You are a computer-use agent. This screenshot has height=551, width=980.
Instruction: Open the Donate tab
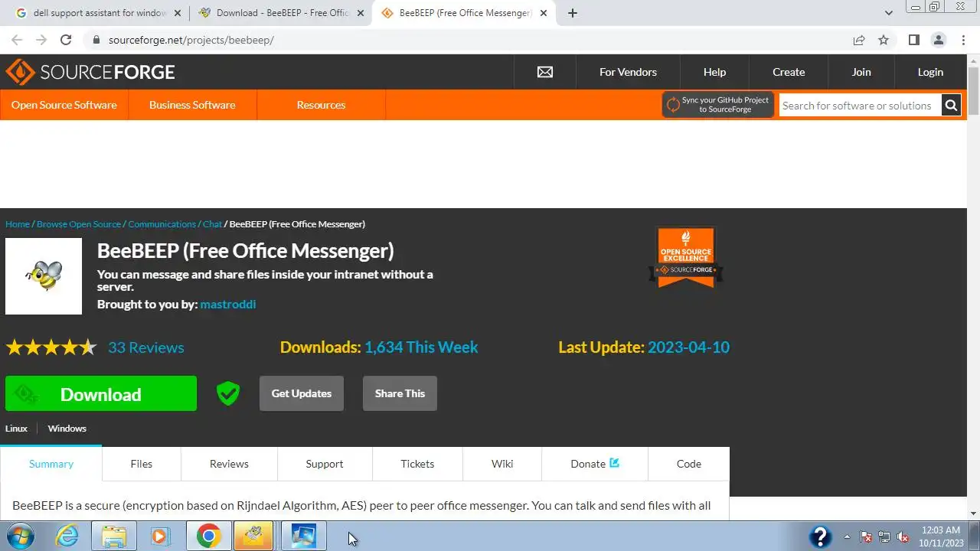click(x=595, y=464)
